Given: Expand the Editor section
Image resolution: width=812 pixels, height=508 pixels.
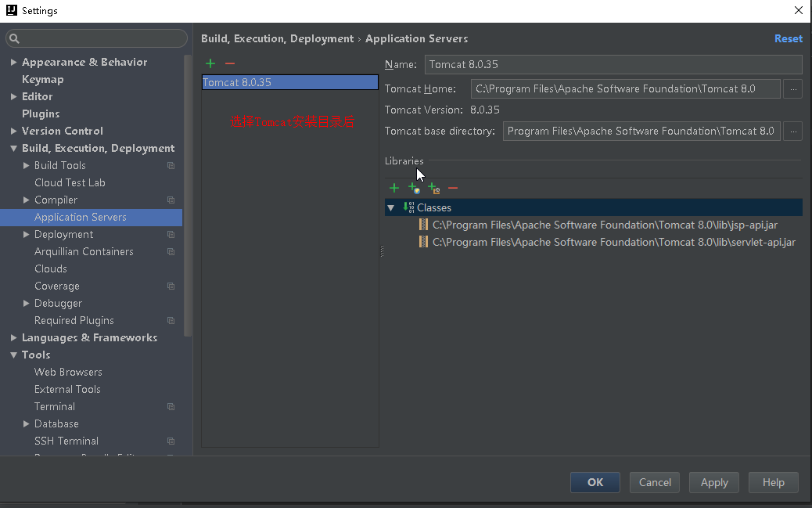Looking at the screenshot, I should click(13, 96).
